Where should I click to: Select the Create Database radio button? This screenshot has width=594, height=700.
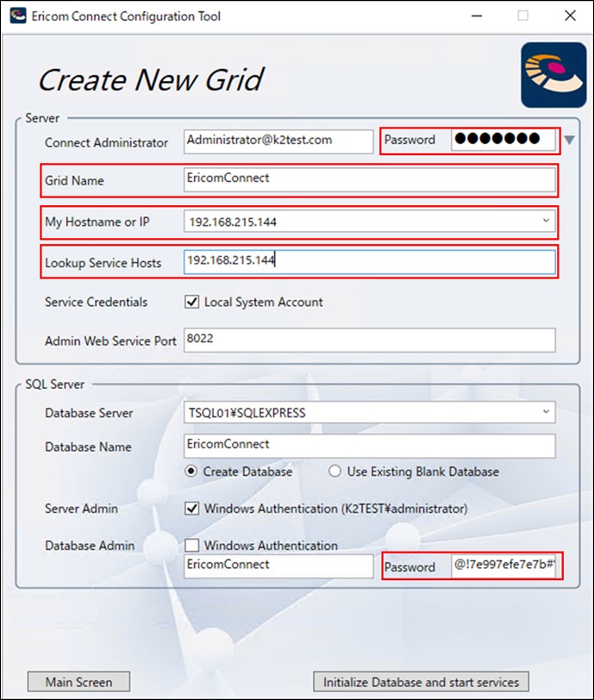click(x=192, y=472)
